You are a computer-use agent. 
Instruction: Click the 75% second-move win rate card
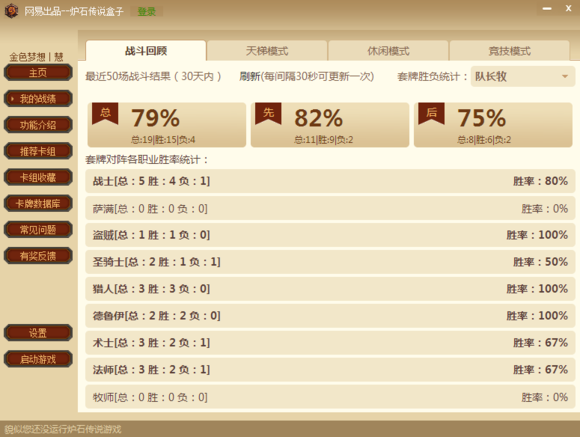click(x=493, y=125)
